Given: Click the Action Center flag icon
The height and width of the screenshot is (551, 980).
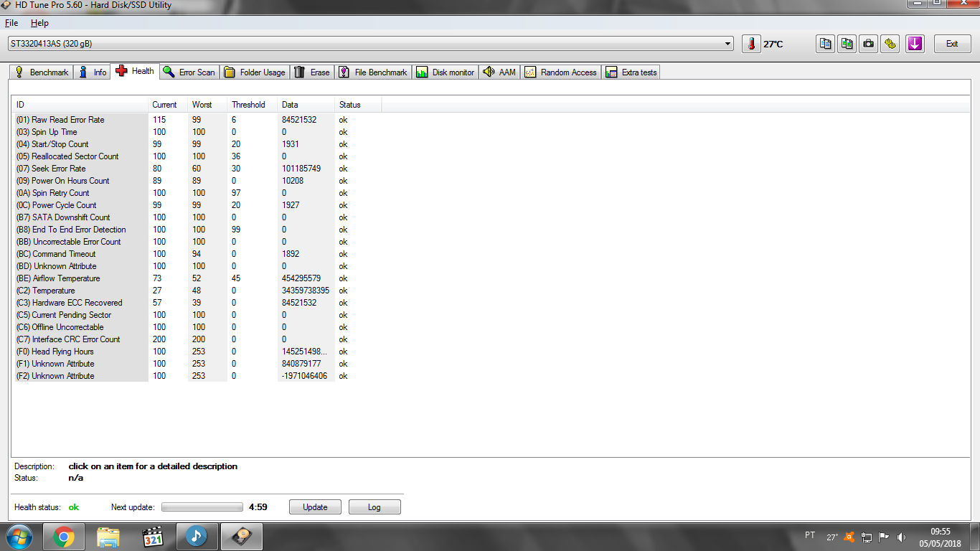Looking at the screenshot, I should (884, 537).
